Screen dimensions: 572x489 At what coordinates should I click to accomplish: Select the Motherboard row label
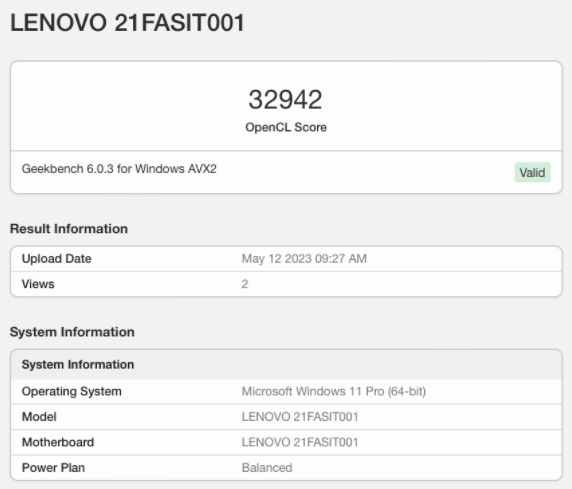[58, 442]
